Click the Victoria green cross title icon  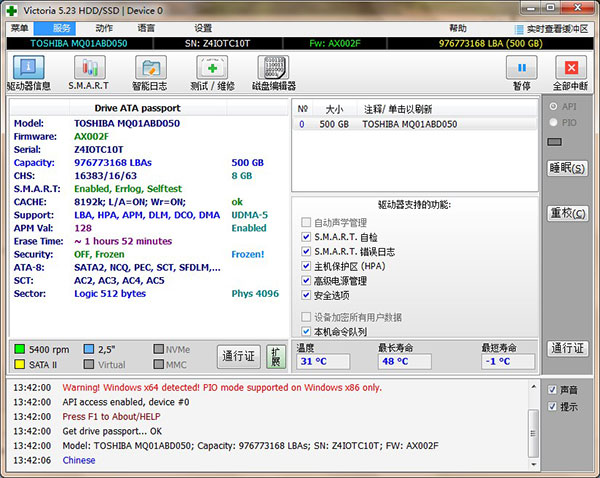[10, 9]
